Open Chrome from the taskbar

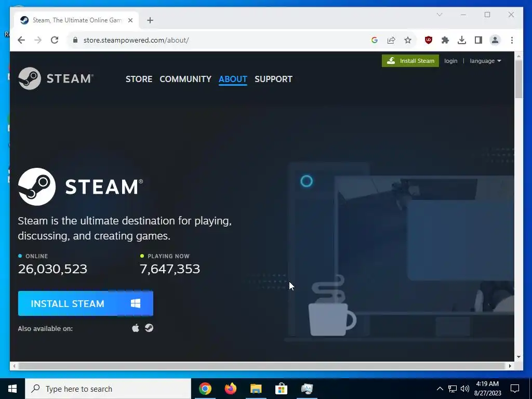(205, 389)
